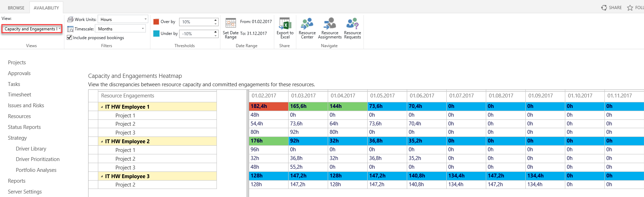Screen dimensions: 644x197
Task: Open Resource Center from ribbon
Action: tap(307, 24)
